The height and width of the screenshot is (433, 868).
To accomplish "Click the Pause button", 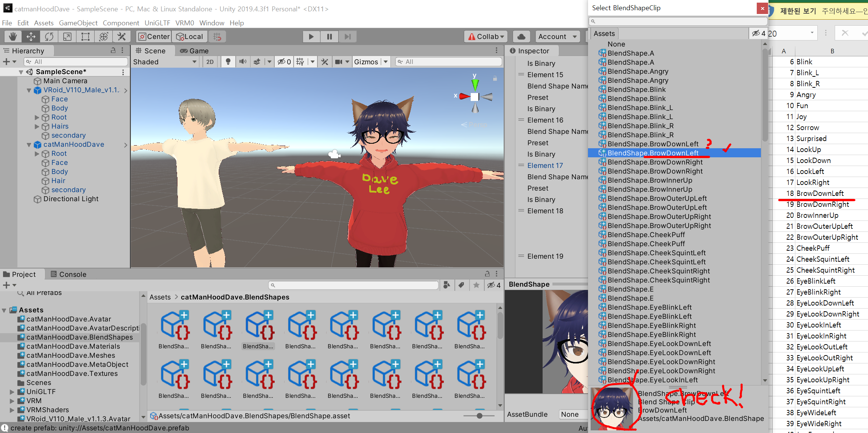I will click(329, 37).
